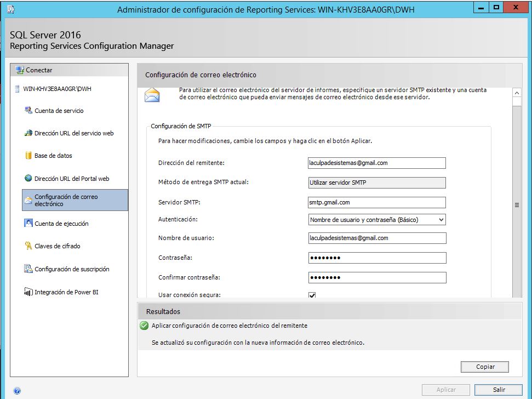Toggle the Usar conexión segura checkbox

312,295
